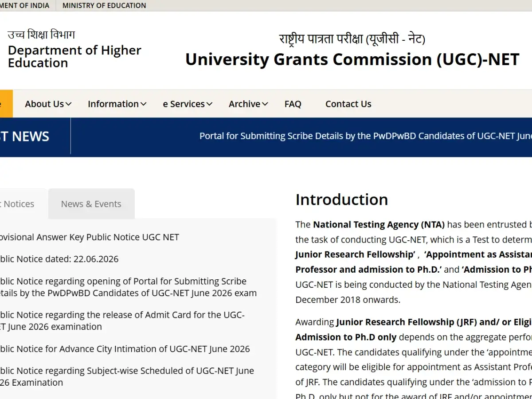Open the Ministry of Education link
This screenshot has height=399, width=532.
pos(104,6)
